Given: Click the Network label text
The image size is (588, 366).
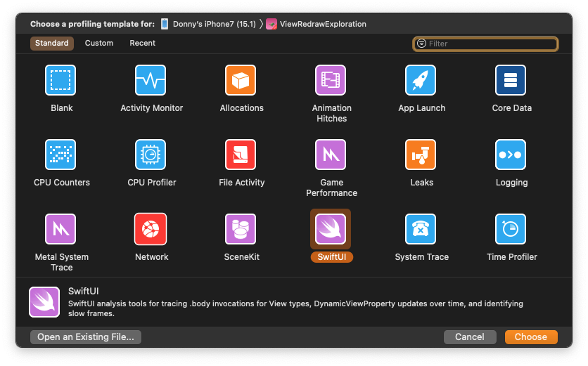Looking at the screenshot, I should coord(152,257).
